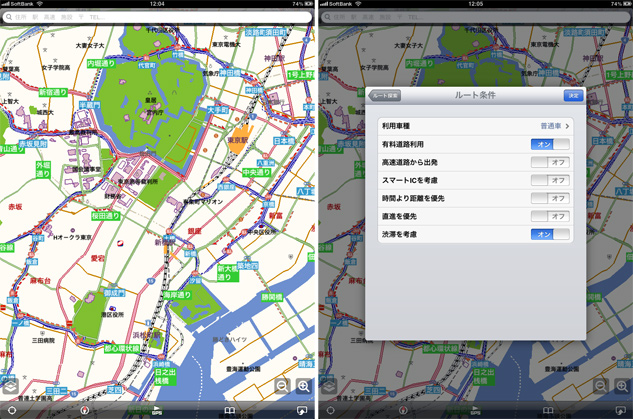
Task: Tap 海岸通り green label on left map
Action: [177, 295]
